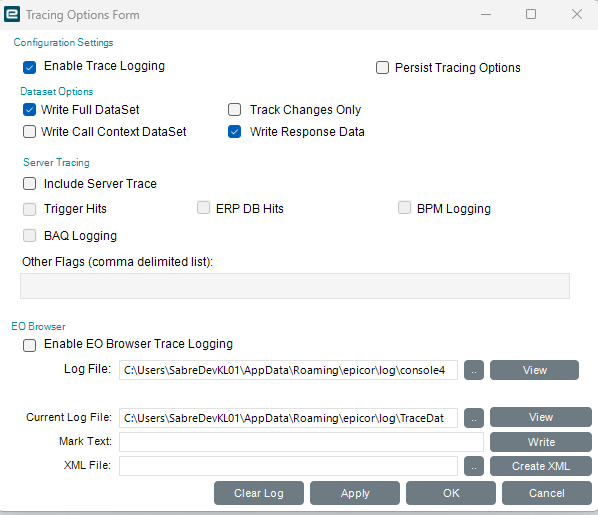The image size is (598, 515).
Task: Click the Clear Log button
Action: 259,493
